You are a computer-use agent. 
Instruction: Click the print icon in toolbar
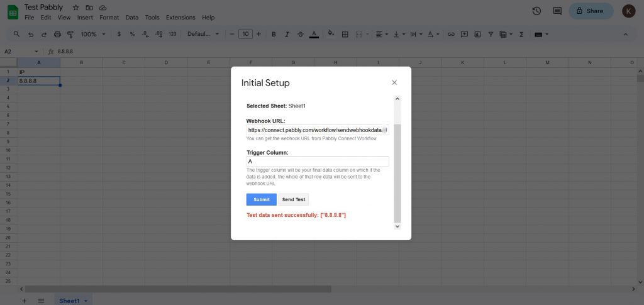click(x=58, y=34)
